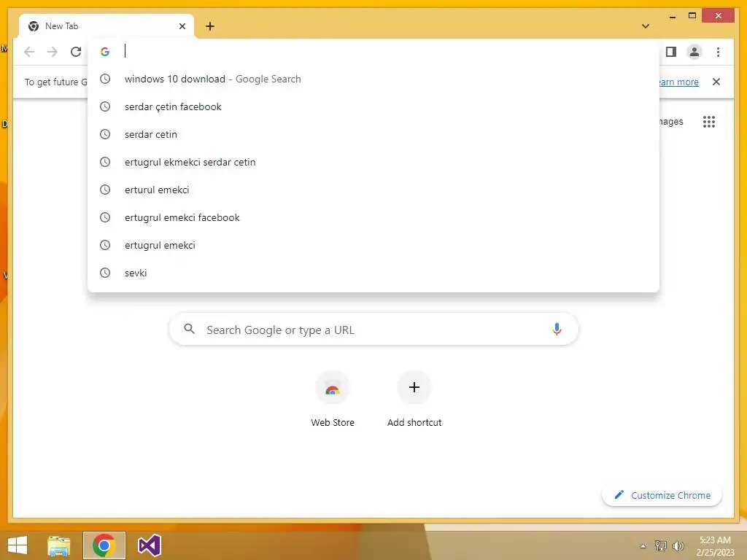Click the Chrome taskbar icon
The width and height of the screenshot is (747, 560).
click(104, 545)
